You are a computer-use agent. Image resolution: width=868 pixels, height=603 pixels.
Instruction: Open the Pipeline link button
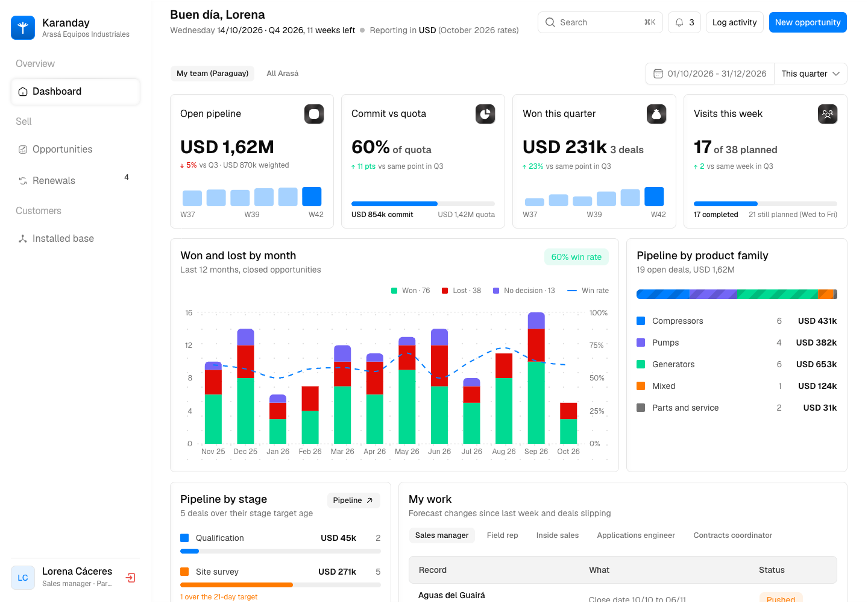click(x=353, y=500)
